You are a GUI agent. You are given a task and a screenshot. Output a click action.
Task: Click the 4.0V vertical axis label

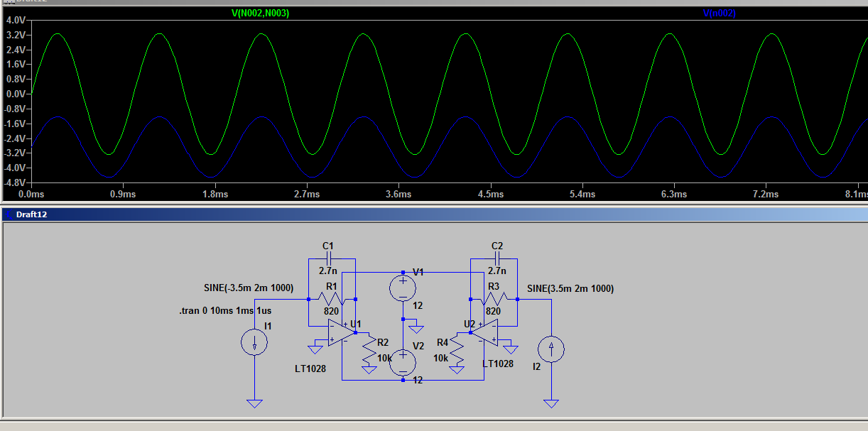coord(15,20)
